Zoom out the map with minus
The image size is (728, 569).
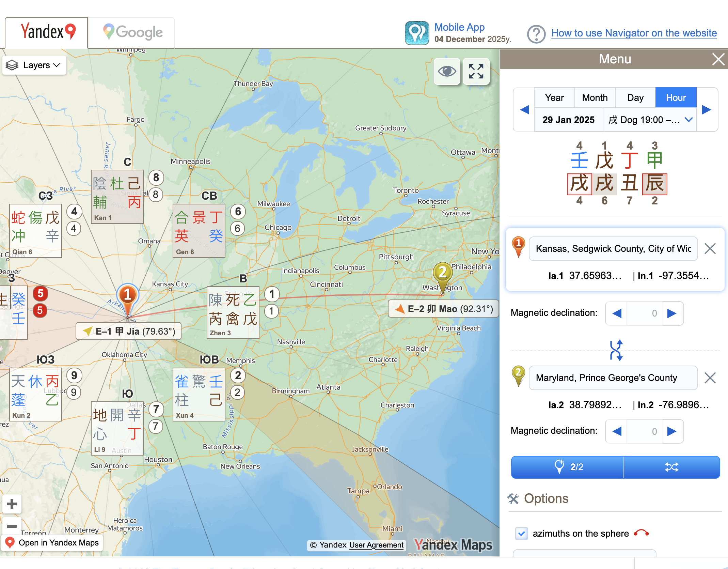coord(12,526)
